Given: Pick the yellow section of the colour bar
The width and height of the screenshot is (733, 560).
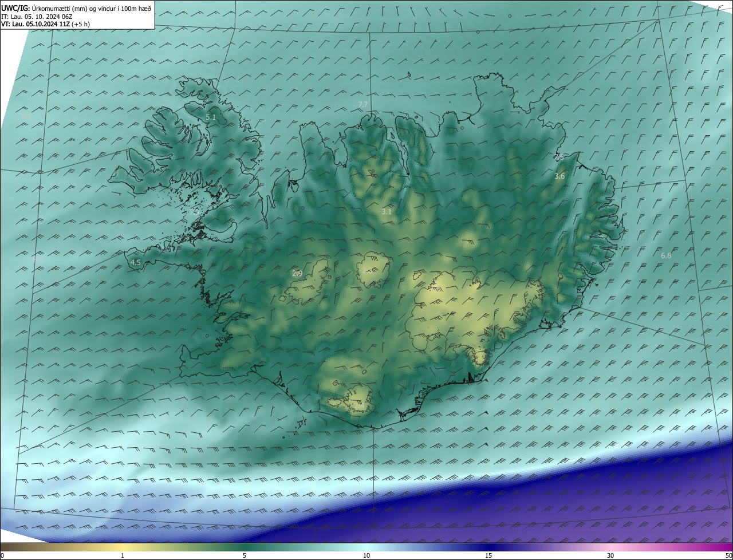Looking at the screenshot, I should (x=123, y=547).
